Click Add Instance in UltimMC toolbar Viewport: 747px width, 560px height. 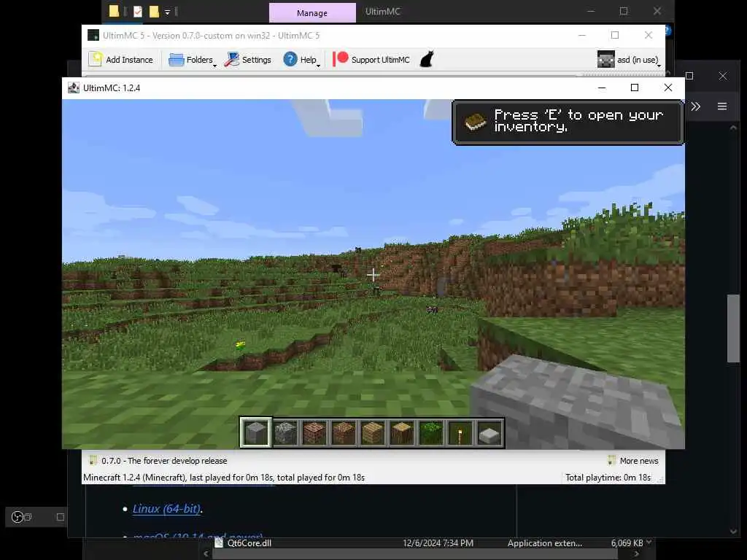pyautogui.click(x=122, y=60)
